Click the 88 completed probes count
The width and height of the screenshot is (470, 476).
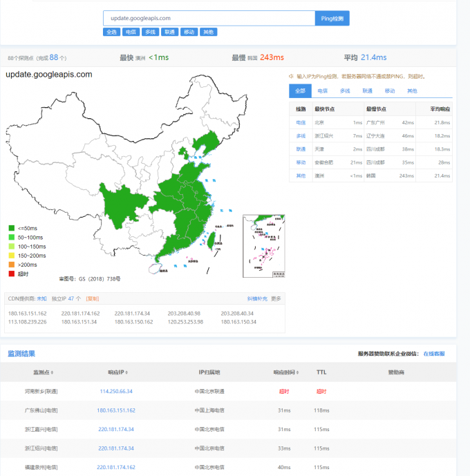tap(54, 57)
